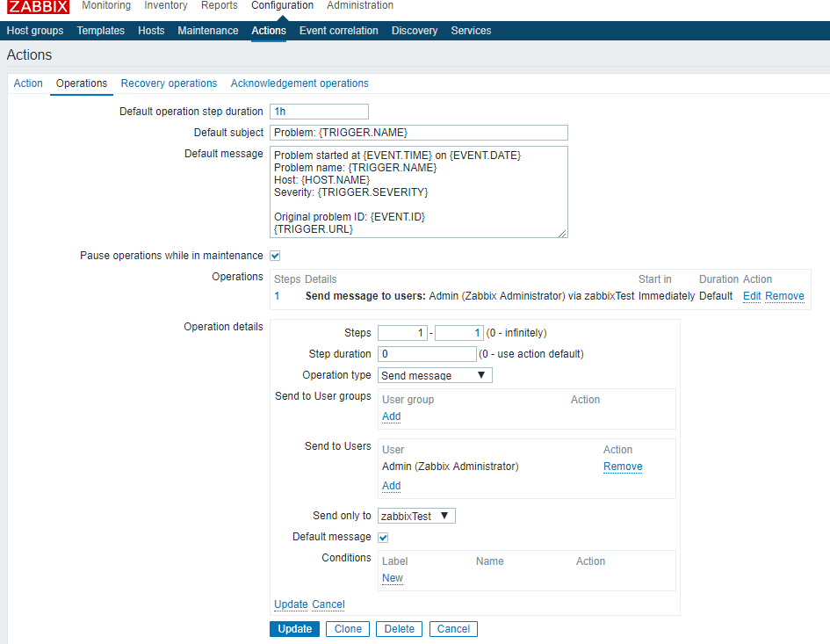This screenshot has height=644, width=830.
Task: Open the Configuration menu
Action: (x=282, y=5)
